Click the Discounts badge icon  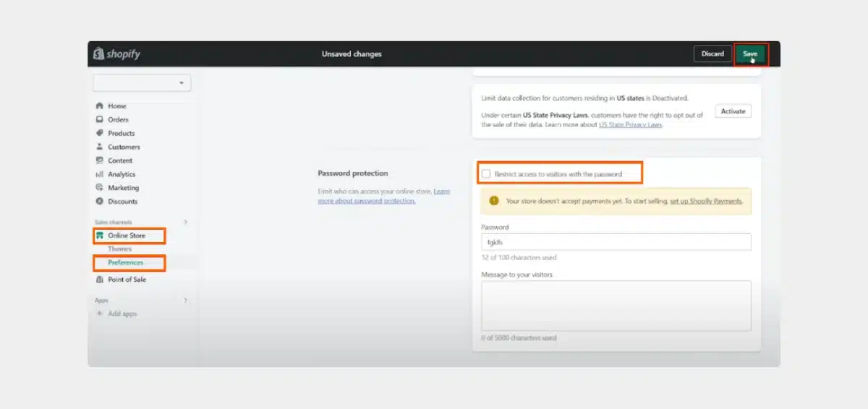click(x=100, y=202)
